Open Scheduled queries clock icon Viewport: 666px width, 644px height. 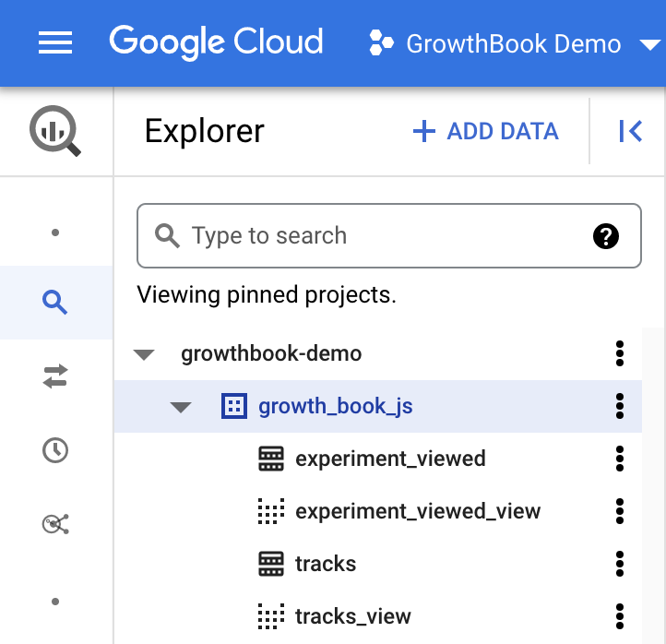55,450
